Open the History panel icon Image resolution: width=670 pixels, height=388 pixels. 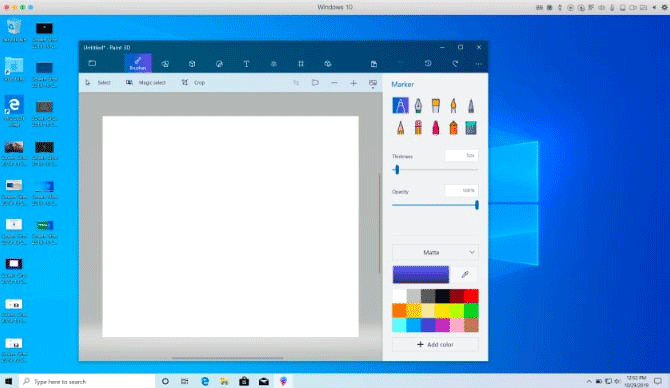(428, 63)
